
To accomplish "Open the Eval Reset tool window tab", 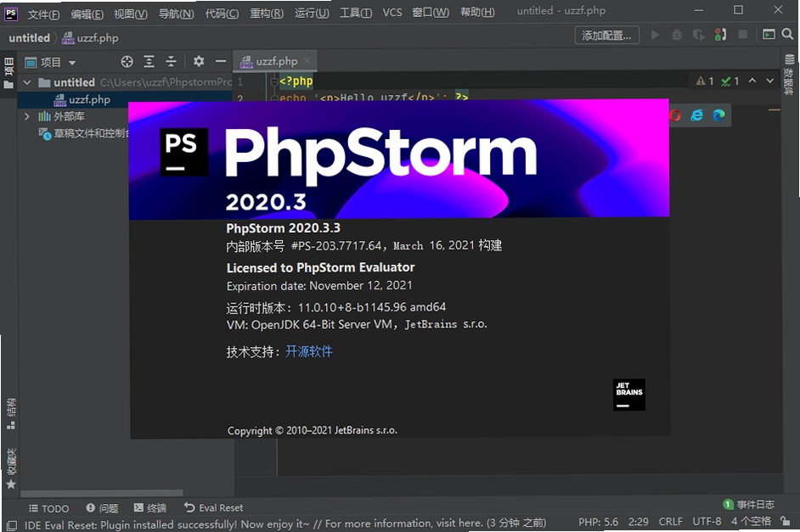I will coord(214,507).
